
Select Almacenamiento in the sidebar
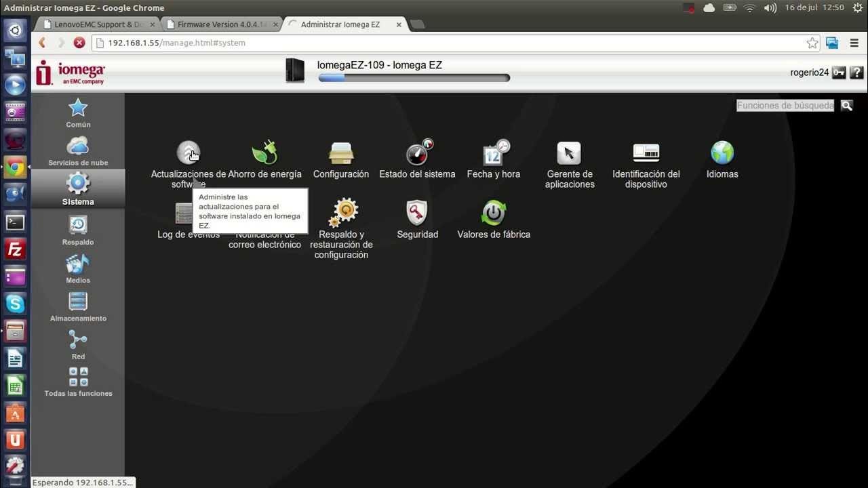click(x=78, y=306)
